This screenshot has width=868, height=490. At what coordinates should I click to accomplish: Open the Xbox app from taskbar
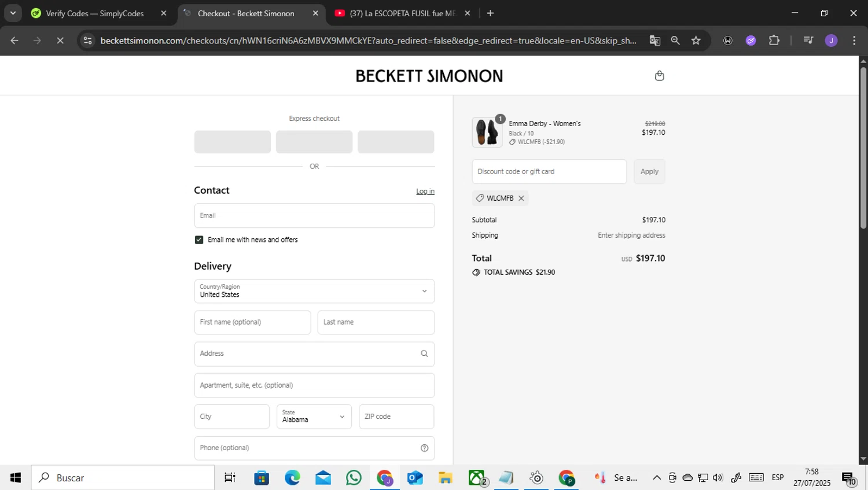click(x=477, y=478)
